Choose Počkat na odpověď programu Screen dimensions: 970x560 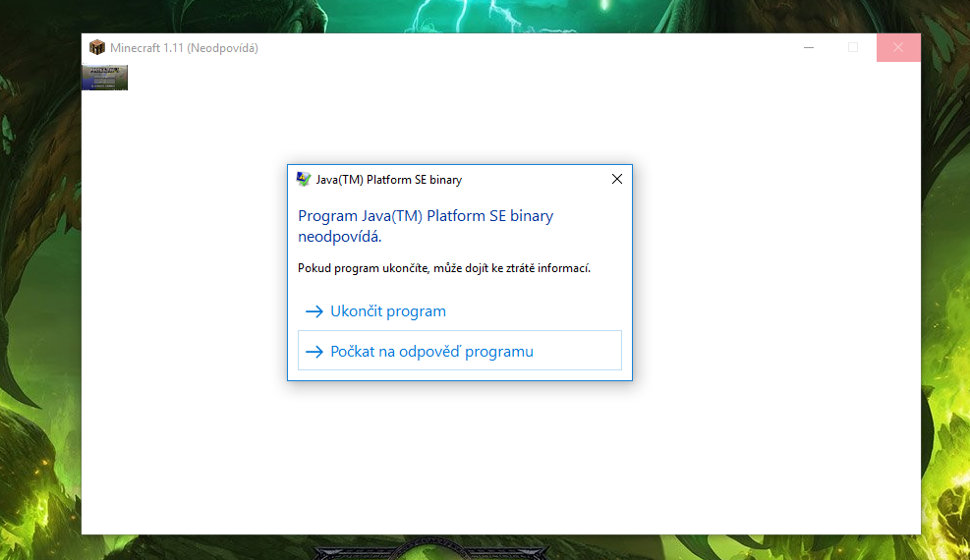click(x=460, y=351)
